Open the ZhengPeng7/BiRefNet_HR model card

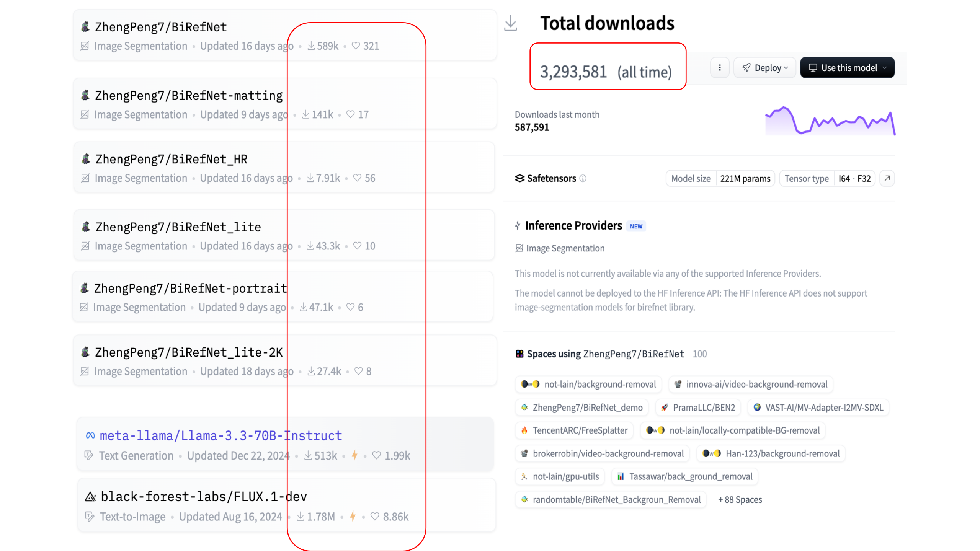pyautogui.click(x=171, y=159)
